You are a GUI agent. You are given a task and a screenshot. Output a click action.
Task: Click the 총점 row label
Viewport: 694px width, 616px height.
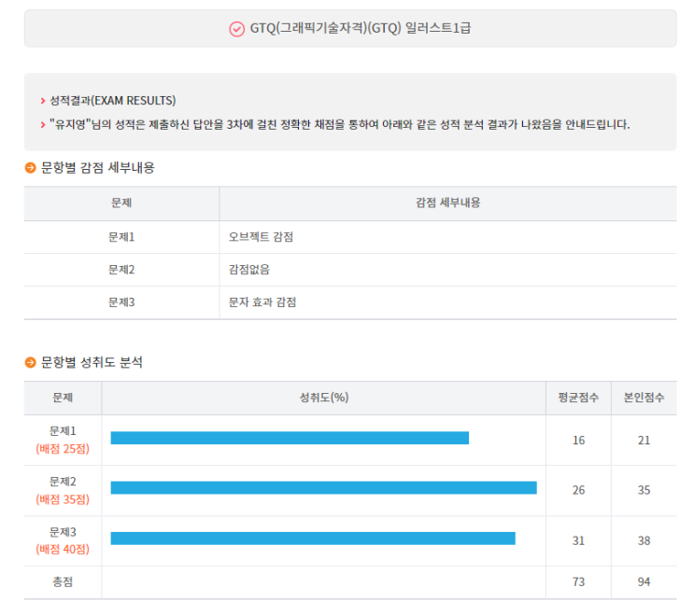pos(63,581)
